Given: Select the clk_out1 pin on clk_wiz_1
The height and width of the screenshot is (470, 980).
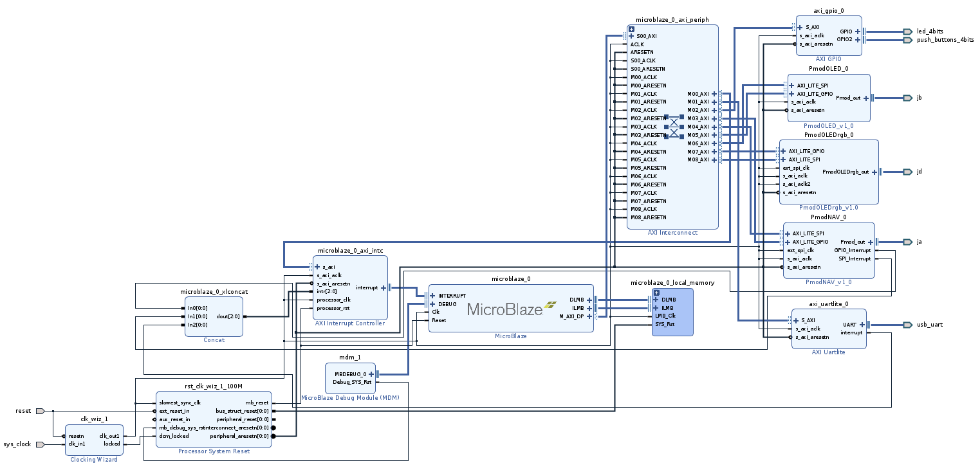Looking at the screenshot, I should (x=109, y=436).
